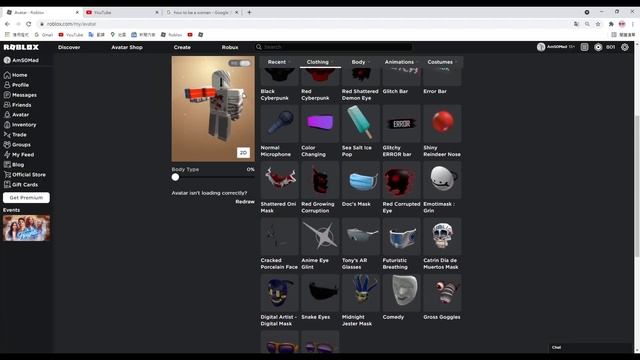This screenshot has height=360, width=640.
Task: Open My Feed in the sidebar
Action: tap(19, 155)
